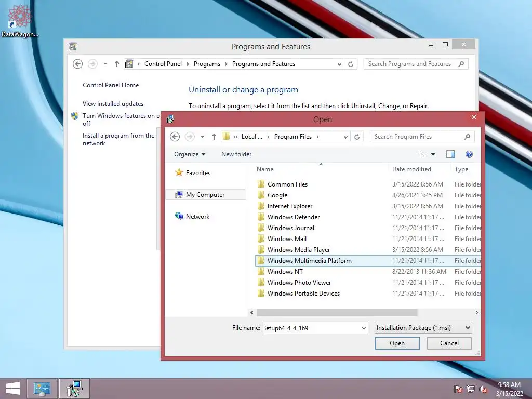Expand the File name history dropdown
This screenshot has height=399, width=532.
point(364,328)
